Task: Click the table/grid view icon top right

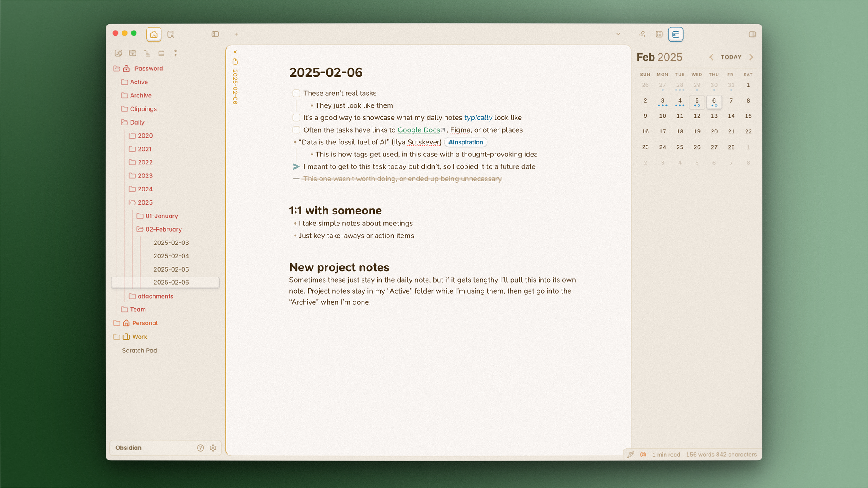Action: tap(659, 34)
